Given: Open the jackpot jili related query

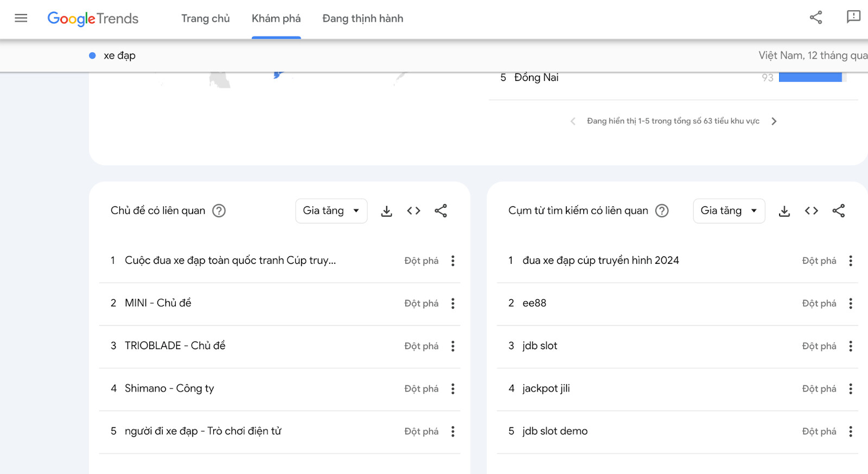Looking at the screenshot, I should click(x=546, y=389).
